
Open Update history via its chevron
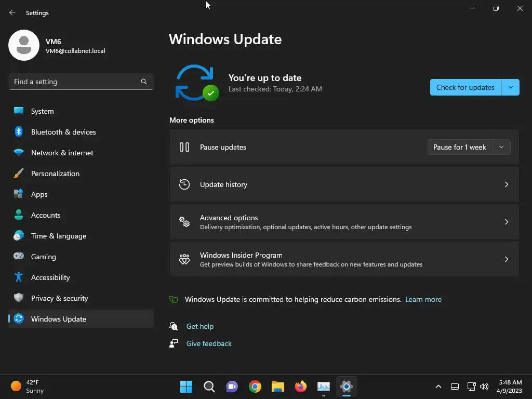click(x=506, y=184)
